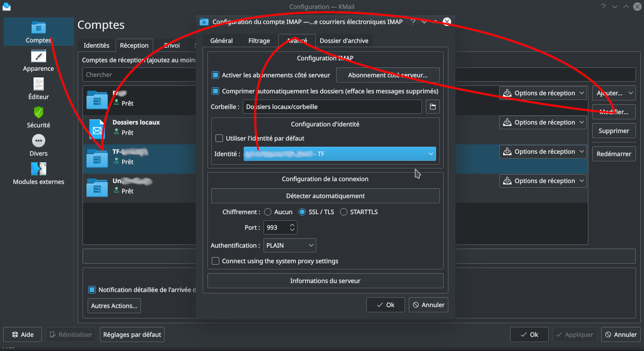Click the Port 993 spin box
This screenshot has width=644, height=351.
click(280, 227)
